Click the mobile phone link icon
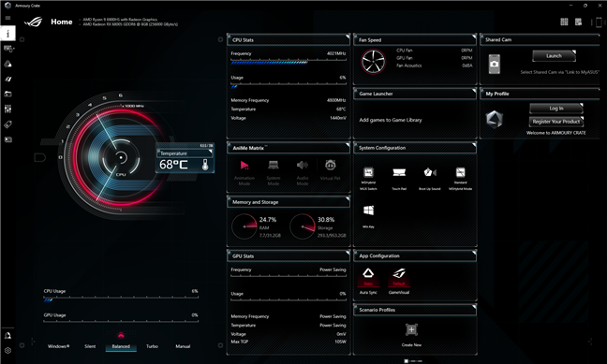 click(x=599, y=22)
